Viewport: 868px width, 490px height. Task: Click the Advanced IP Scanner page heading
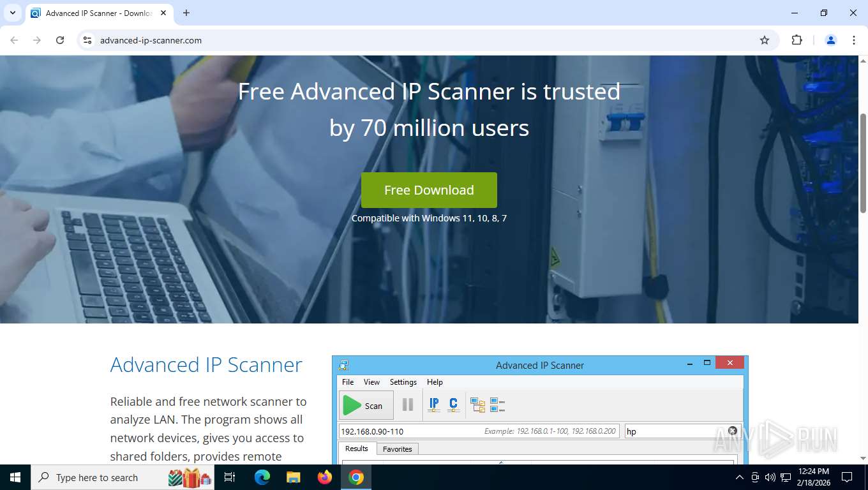(206, 364)
